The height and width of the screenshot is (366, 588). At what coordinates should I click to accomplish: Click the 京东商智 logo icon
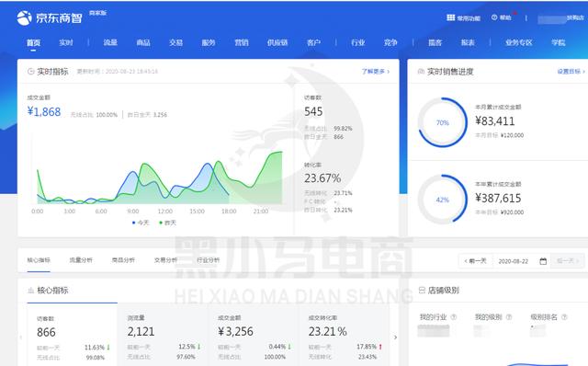25,17
